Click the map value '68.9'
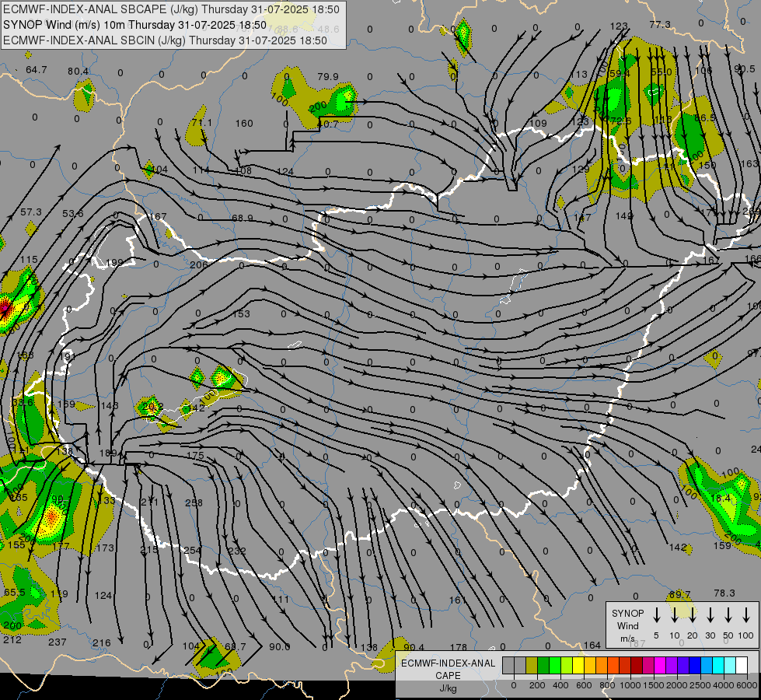The height and width of the screenshot is (700, 761). [243, 218]
